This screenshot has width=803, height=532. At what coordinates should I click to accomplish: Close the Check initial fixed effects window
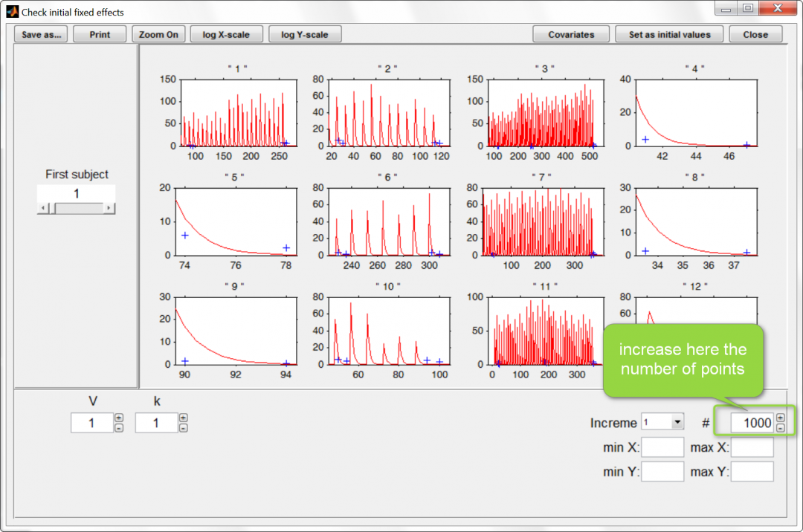click(x=755, y=33)
